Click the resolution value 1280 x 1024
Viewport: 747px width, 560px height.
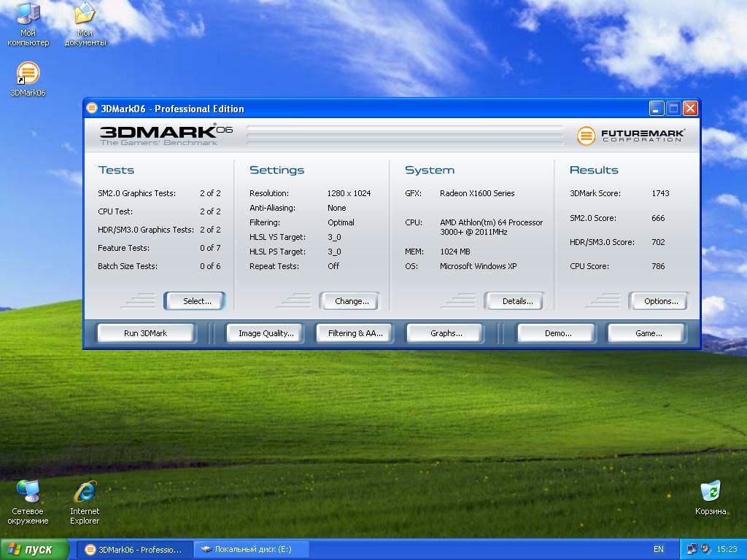[349, 193]
